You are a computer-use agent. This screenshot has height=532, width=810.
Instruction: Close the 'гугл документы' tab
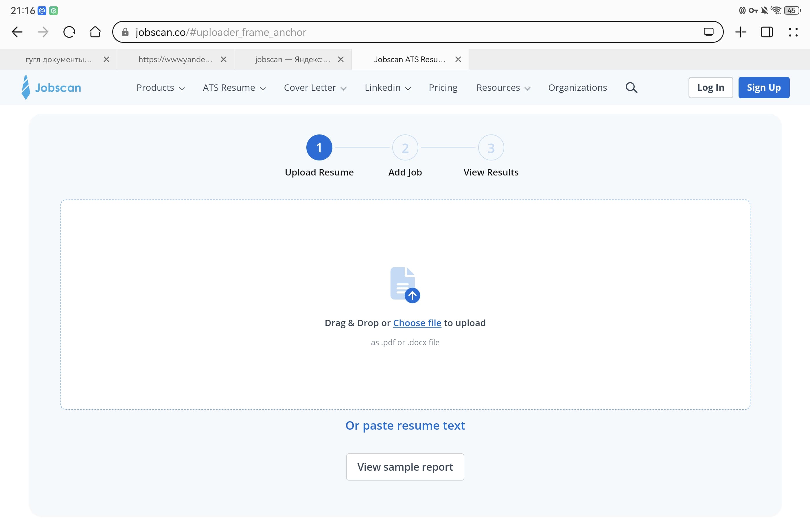pyautogui.click(x=106, y=60)
